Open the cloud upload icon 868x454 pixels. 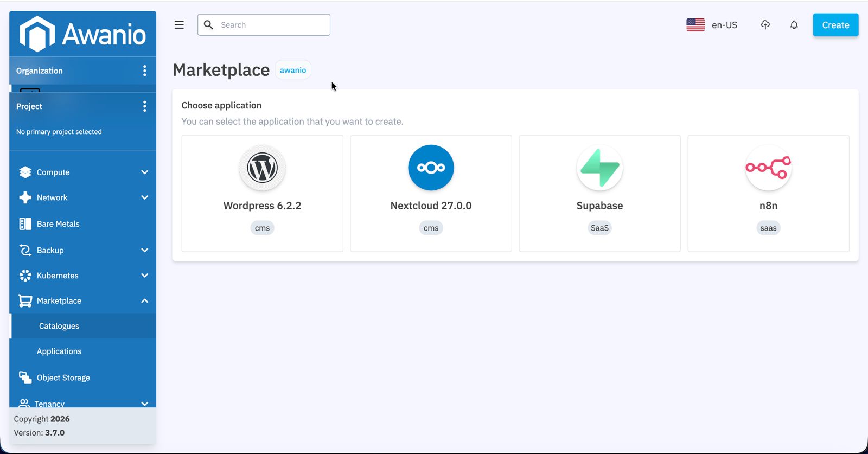pyautogui.click(x=765, y=25)
